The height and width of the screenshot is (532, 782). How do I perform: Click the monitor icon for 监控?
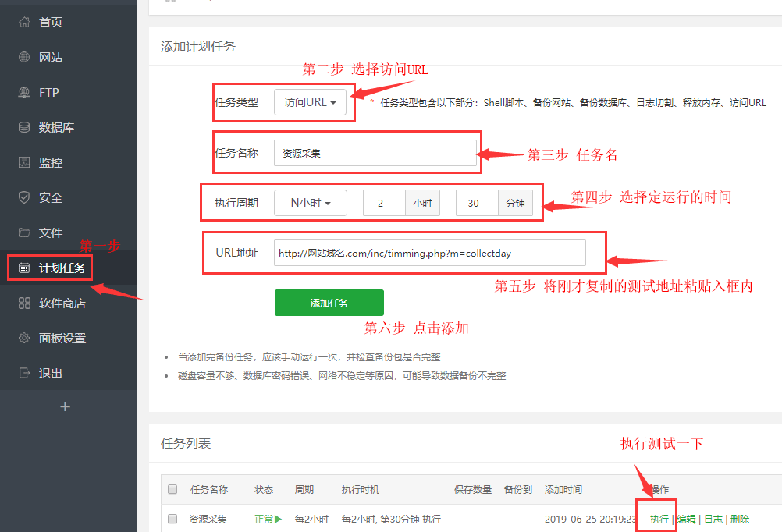[x=24, y=163]
